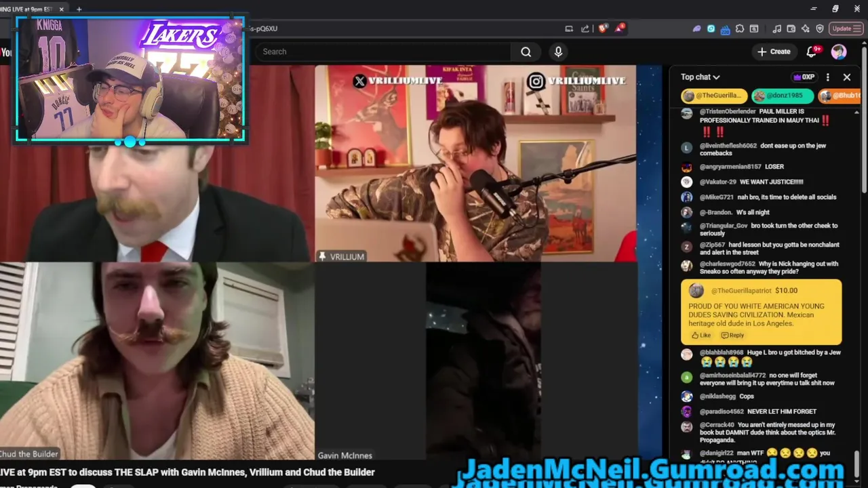Open the Leo AI sparkle icon
The height and width of the screenshot is (488, 868).
pyautogui.click(x=806, y=28)
